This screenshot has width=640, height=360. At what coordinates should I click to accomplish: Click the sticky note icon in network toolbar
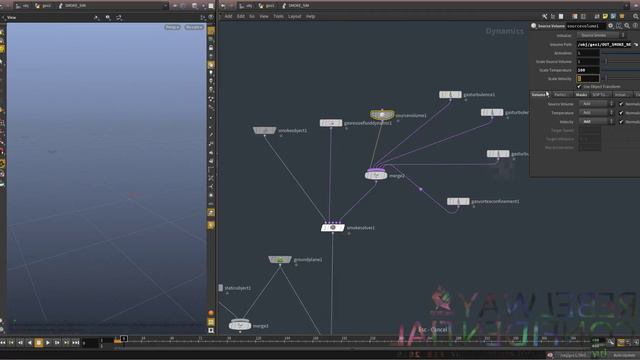pos(605,16)
